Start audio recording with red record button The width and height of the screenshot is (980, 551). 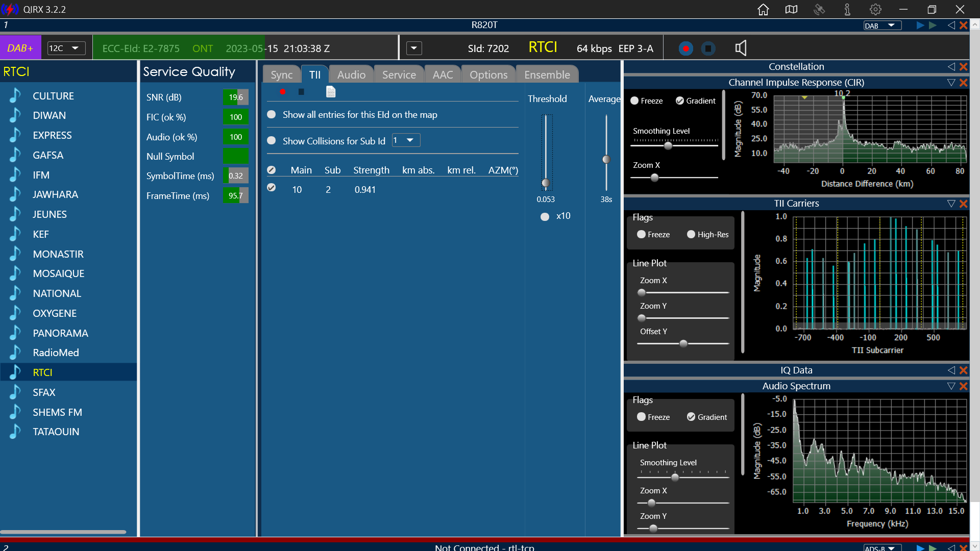(x=686, y=48)
